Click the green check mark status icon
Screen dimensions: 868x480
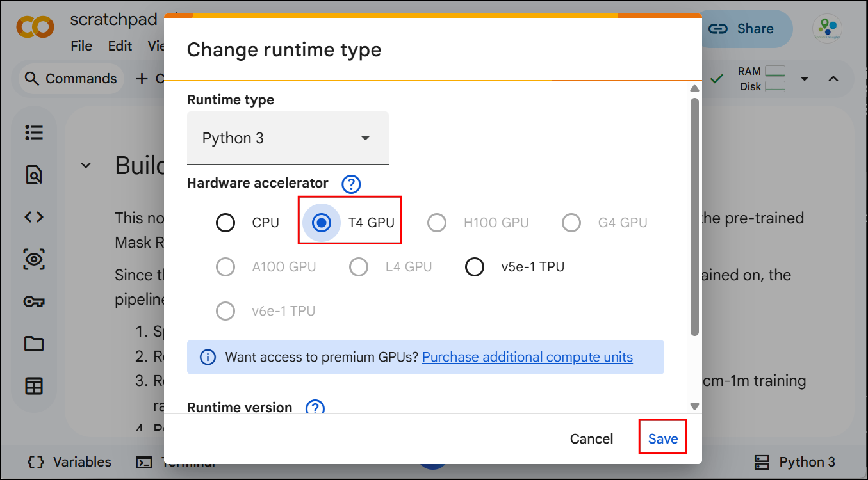click(x=717, y=79)
